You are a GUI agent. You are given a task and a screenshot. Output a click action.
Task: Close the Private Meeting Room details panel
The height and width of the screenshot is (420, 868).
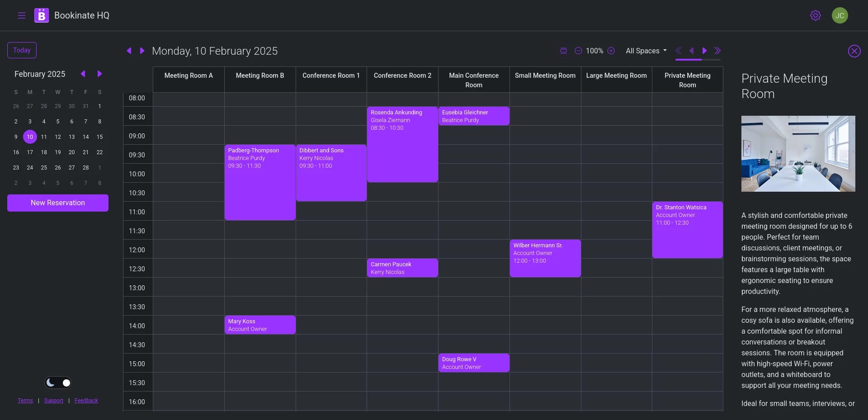pos(854,51)
